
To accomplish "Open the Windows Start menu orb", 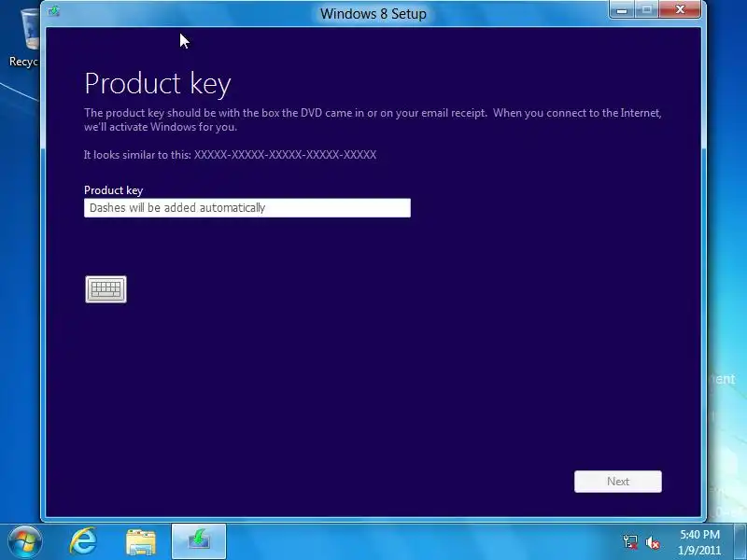I will coord(24,542).
